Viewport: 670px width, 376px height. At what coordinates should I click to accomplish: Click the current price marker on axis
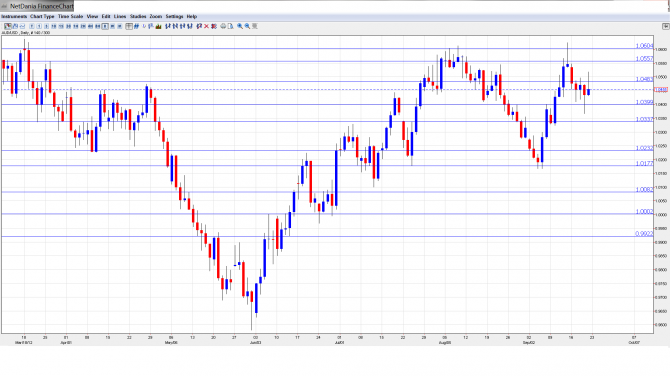pos(661,90)
